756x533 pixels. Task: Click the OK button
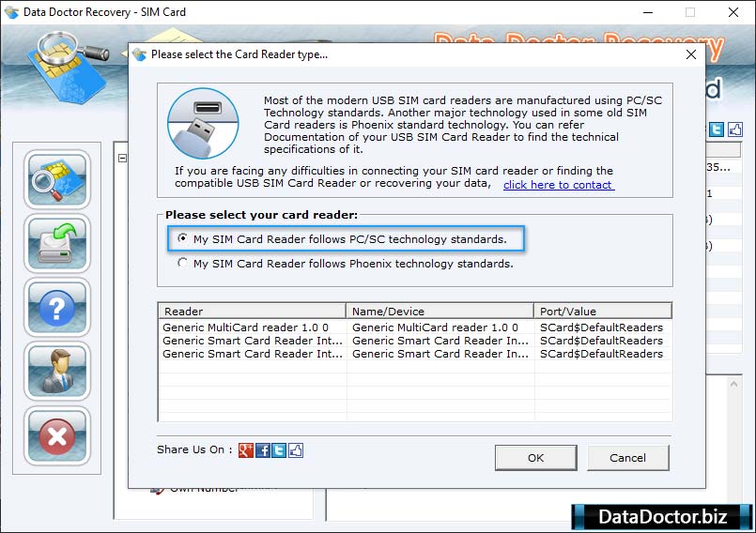(x=535, y=457)
